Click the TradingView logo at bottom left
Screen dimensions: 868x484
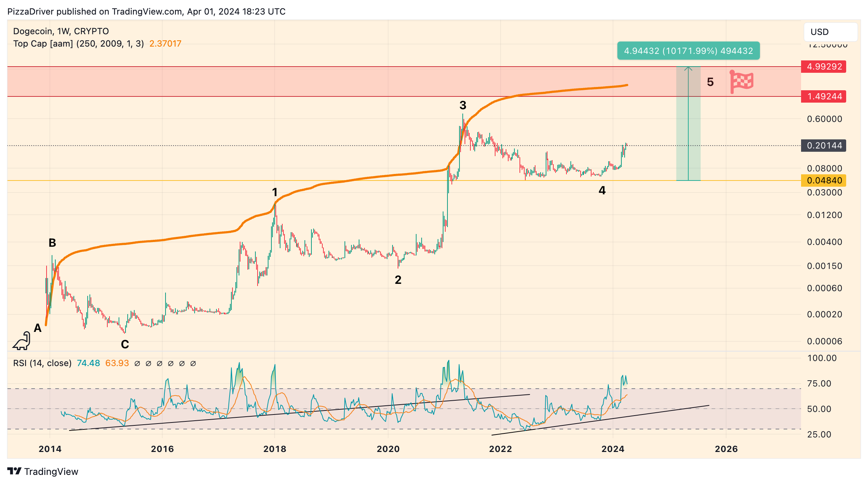point(43,471)
